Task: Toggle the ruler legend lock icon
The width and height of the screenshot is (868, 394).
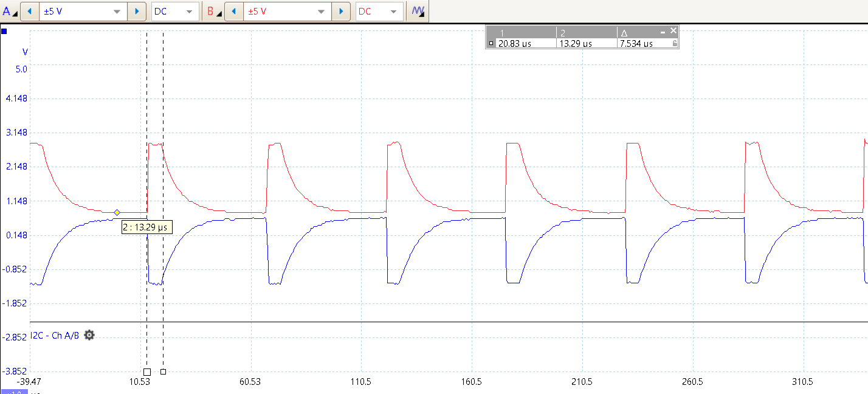Action: 674,44
